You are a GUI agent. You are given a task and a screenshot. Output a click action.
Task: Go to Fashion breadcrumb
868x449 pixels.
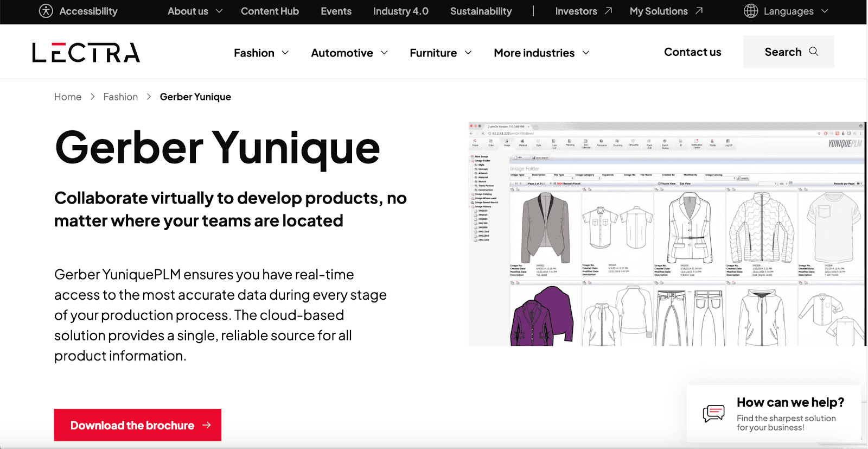[x=120, y=97]
